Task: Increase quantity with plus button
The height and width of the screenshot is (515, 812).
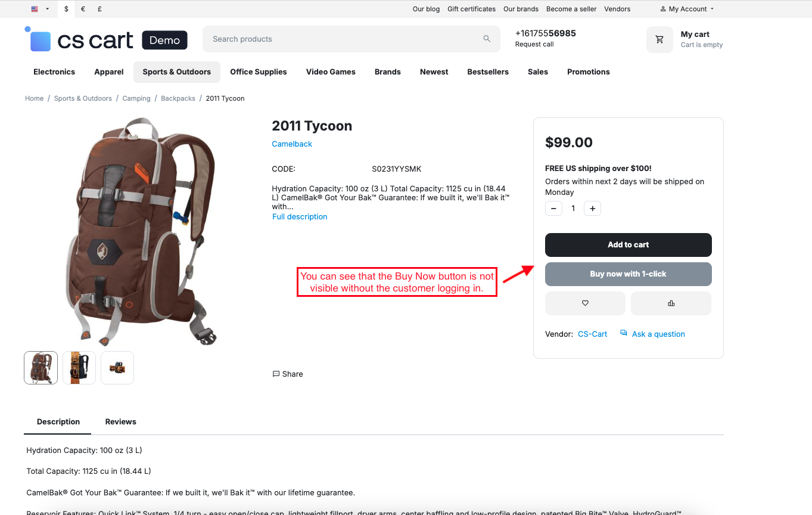Action: (592, 209)
